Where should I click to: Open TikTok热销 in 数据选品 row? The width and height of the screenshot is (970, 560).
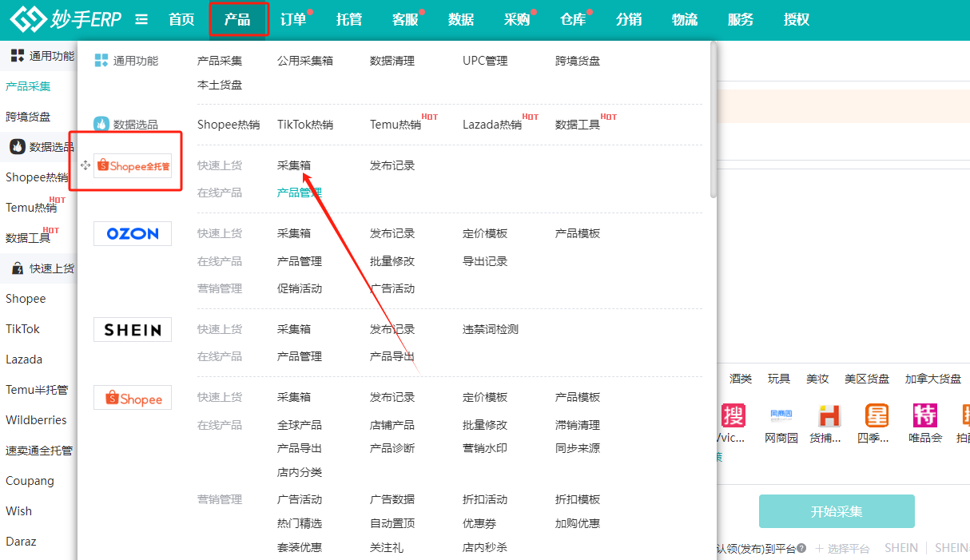click(x=305, y=125)
